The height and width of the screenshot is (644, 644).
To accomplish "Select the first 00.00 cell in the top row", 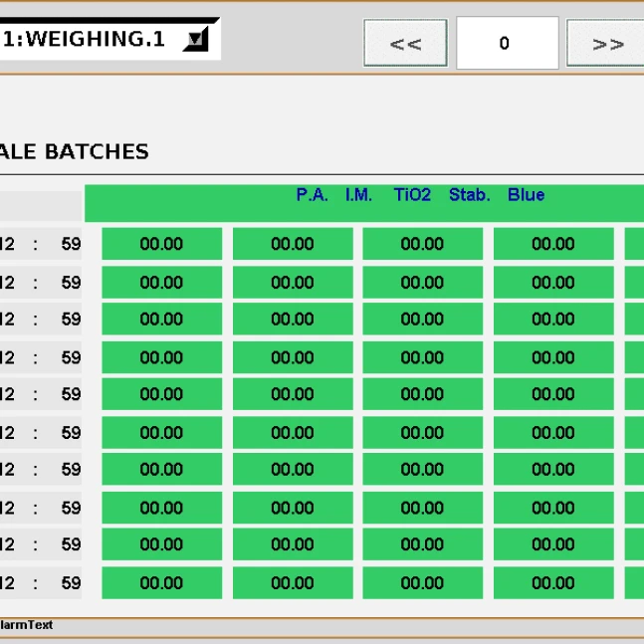I will click(162, 244).
